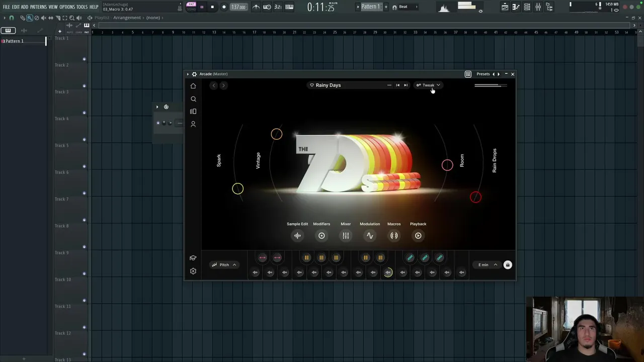The width and height of the screenshot is (644, 362).
Task: Open Arcade tutorials graduation cap icon
Action: (193, 258)
